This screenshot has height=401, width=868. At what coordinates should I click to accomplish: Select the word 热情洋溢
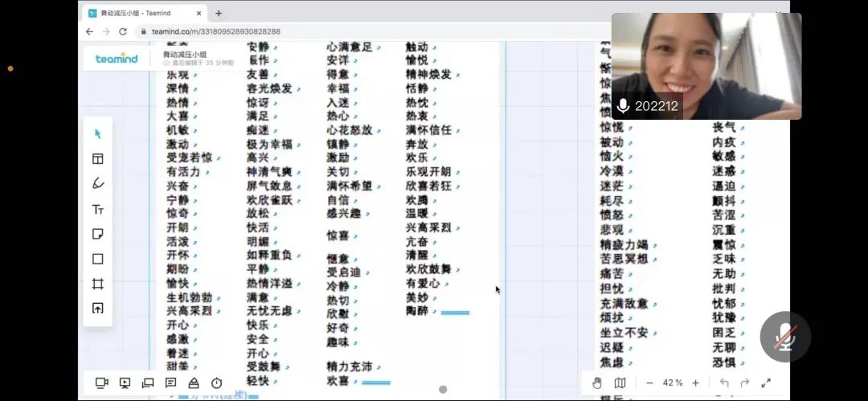pos(269,283)
